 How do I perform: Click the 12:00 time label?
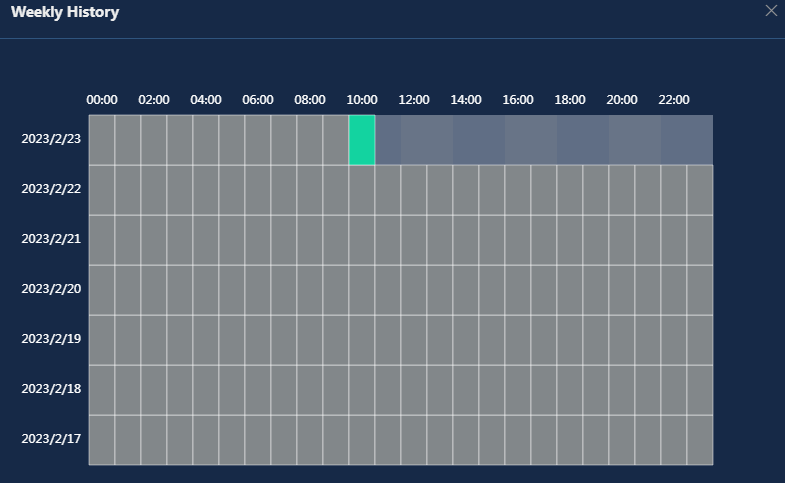[414, 100]
